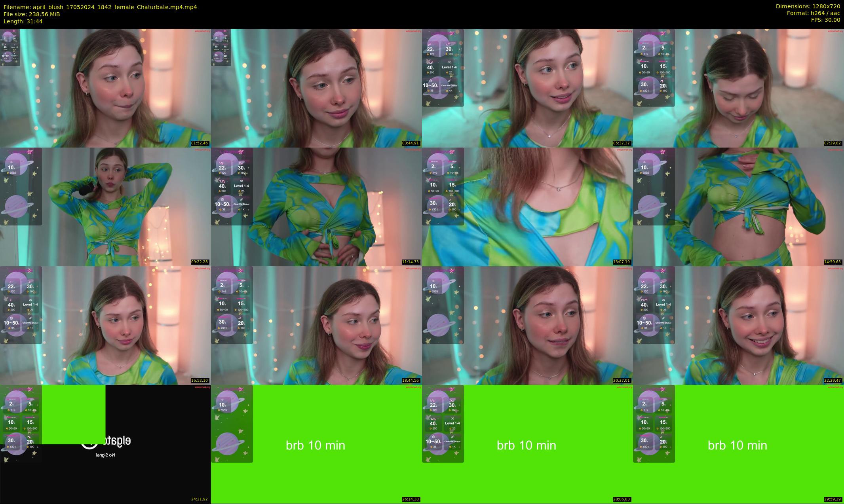Open the close-up frame at 13:07.19
The height and width of the screenshot is (504, 844).
[527, 207]
